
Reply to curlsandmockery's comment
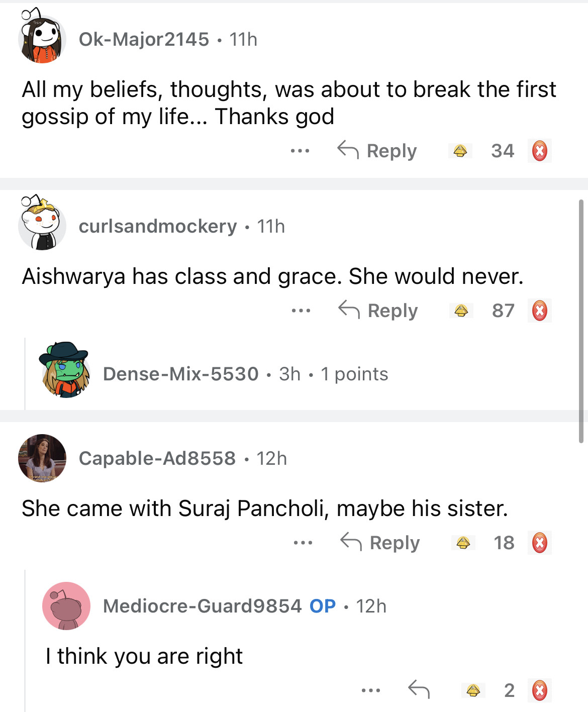(x=378, y=311)
